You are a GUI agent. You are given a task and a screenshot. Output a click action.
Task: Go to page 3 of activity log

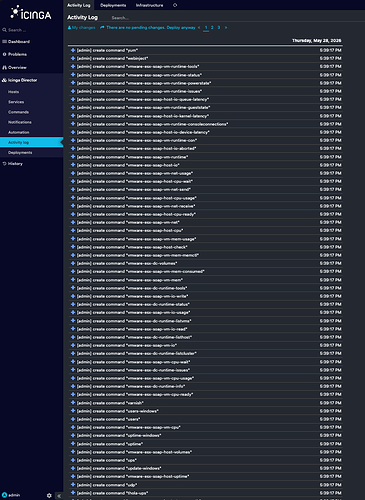tap(219, 28)
